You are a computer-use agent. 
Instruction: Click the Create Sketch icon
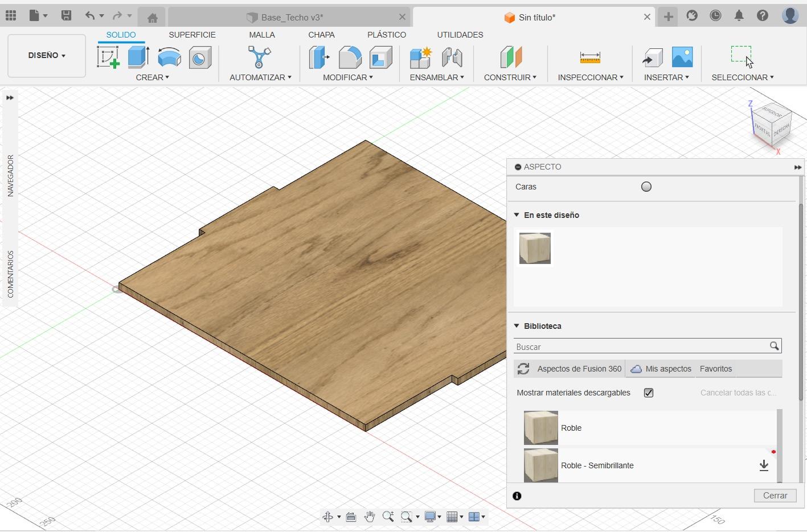(108, 57)
